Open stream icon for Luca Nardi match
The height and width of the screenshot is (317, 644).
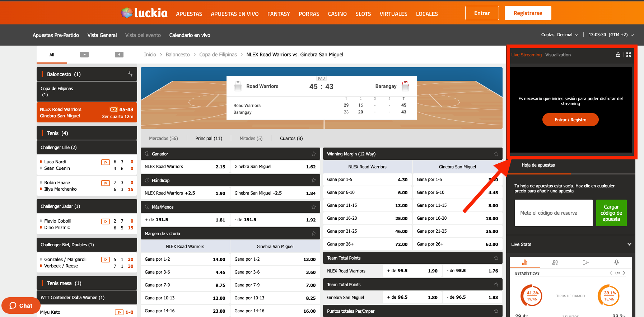[106, 162]
